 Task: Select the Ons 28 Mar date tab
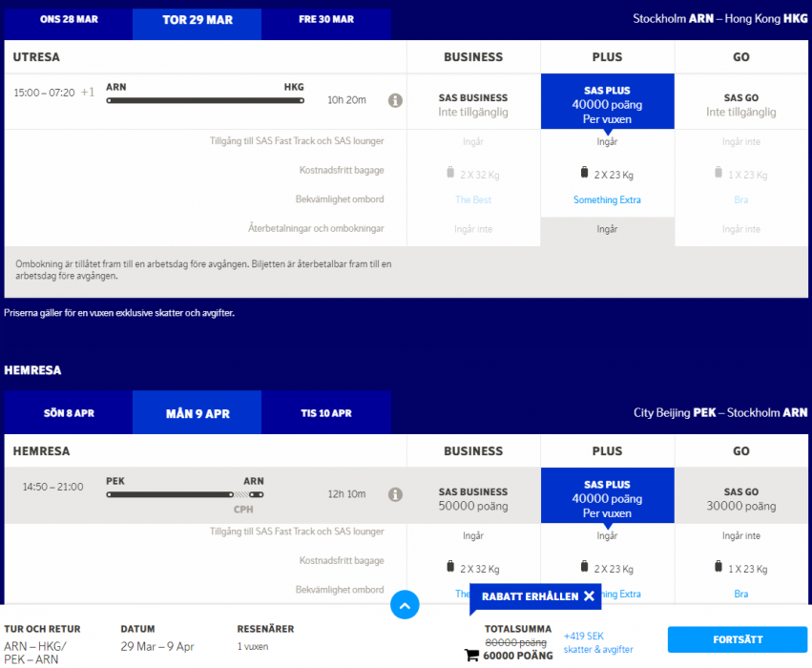(x=68, y=20)
